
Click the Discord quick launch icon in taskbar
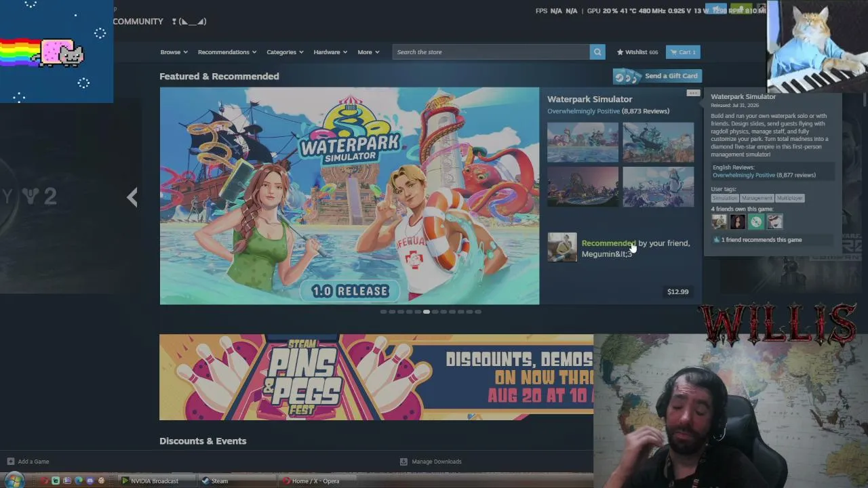(90, 481)
